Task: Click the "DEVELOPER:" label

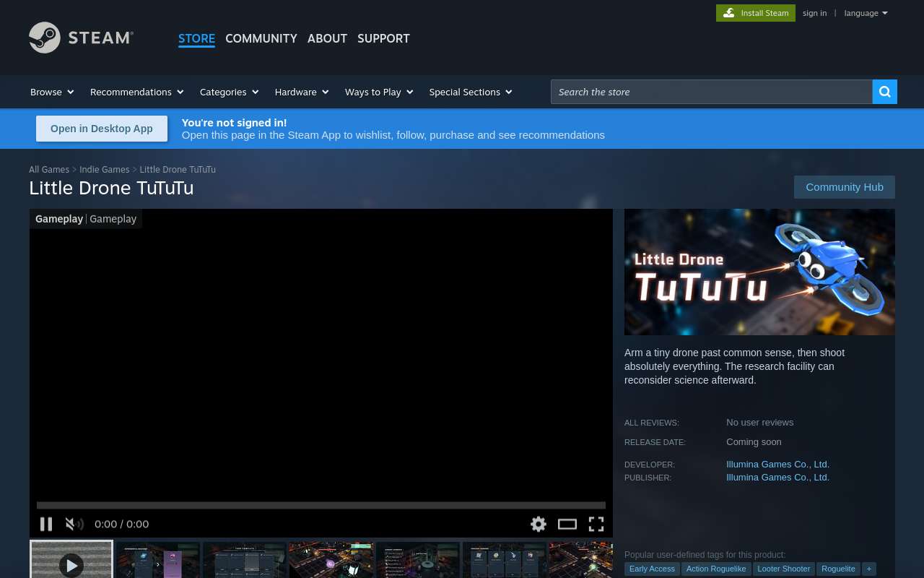Action: (x=650, y=465)
